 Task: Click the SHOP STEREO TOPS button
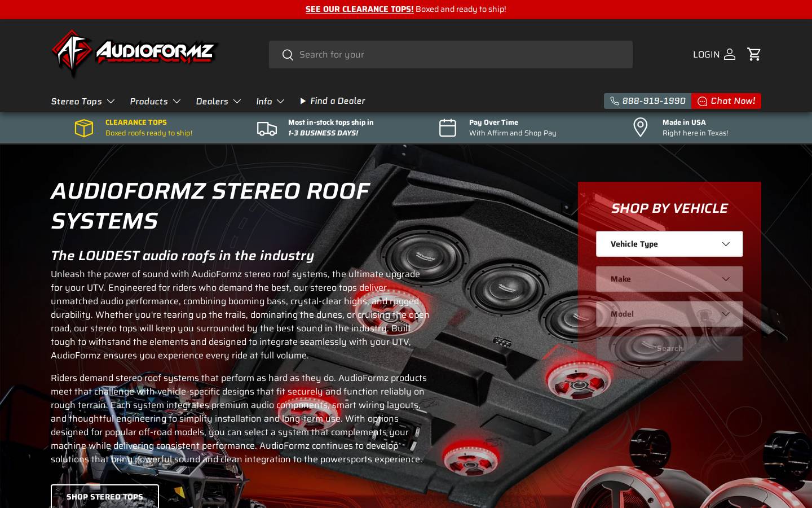(x=105, y=496)
